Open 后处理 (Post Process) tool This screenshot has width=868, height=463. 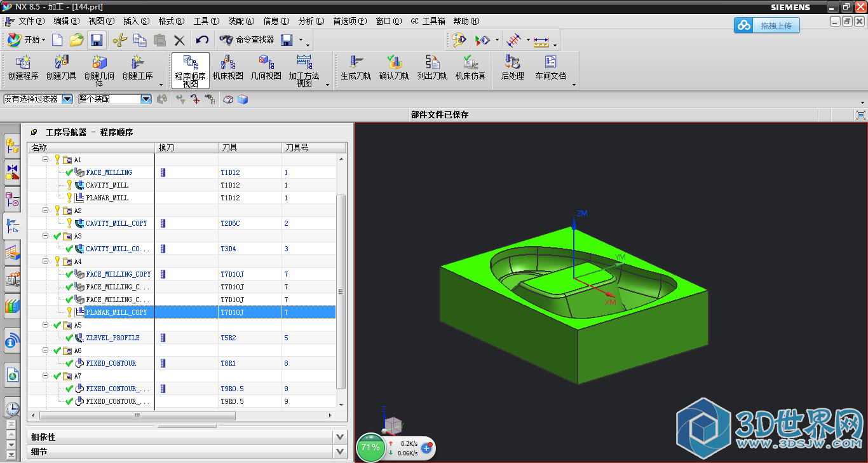(512, 68)
